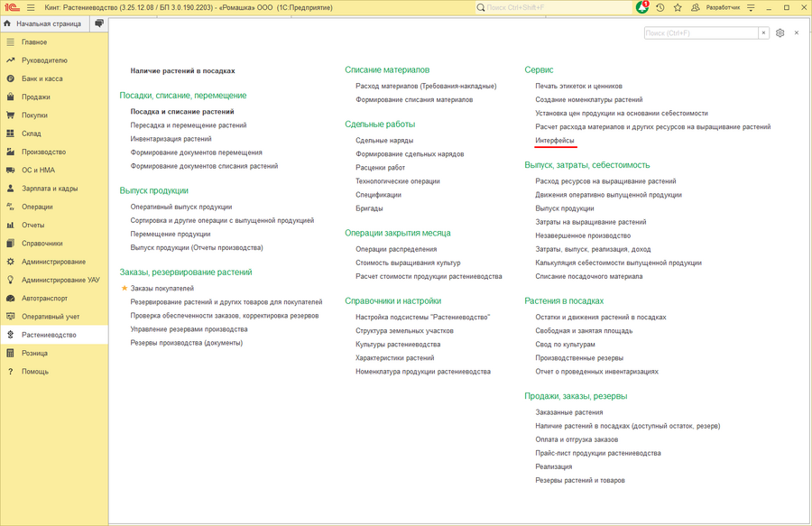Open the notifications bell icon
812x526 pixels.
tap(642, 7)
